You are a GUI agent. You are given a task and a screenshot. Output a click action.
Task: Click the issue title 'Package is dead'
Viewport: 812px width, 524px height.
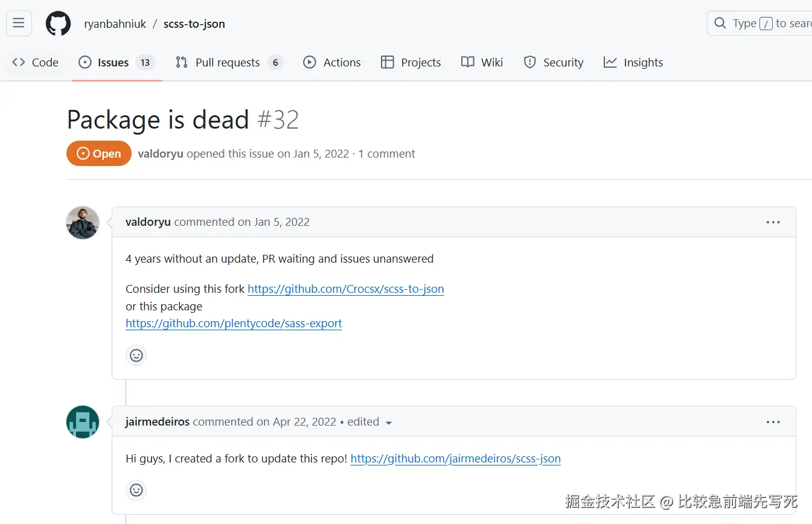[x=158, y=120]
